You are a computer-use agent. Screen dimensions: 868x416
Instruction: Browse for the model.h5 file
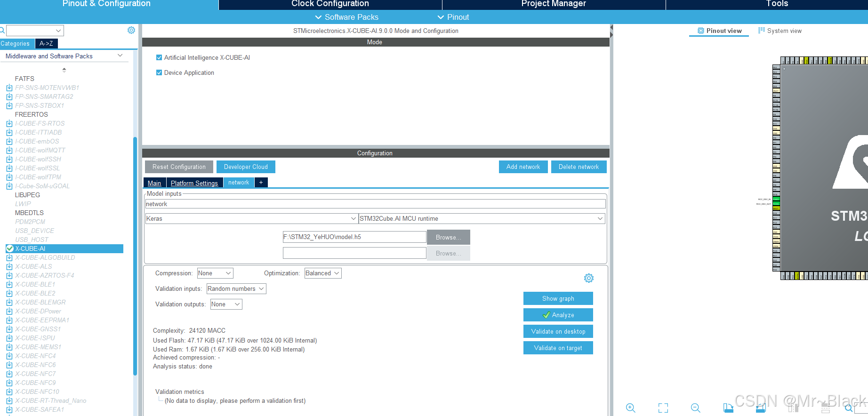tap(449, 237)
